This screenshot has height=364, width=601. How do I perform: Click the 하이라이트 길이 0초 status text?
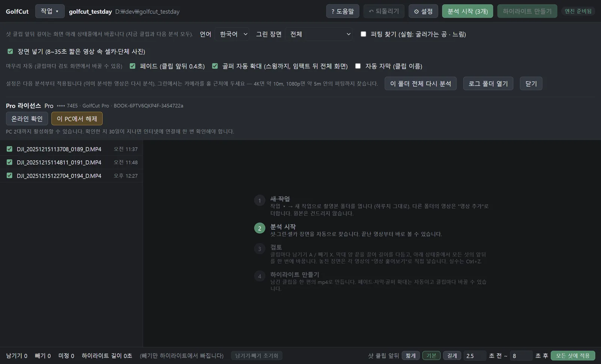(x=107, y=356)
